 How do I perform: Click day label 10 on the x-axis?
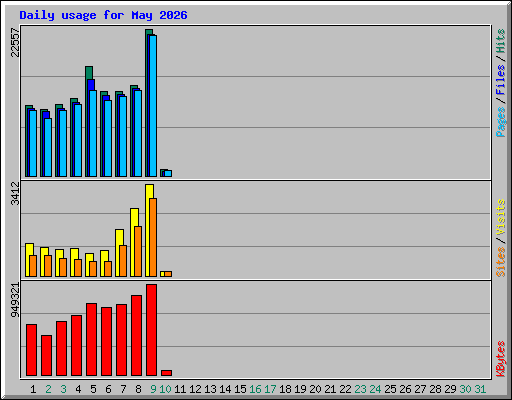click(165, 389)
